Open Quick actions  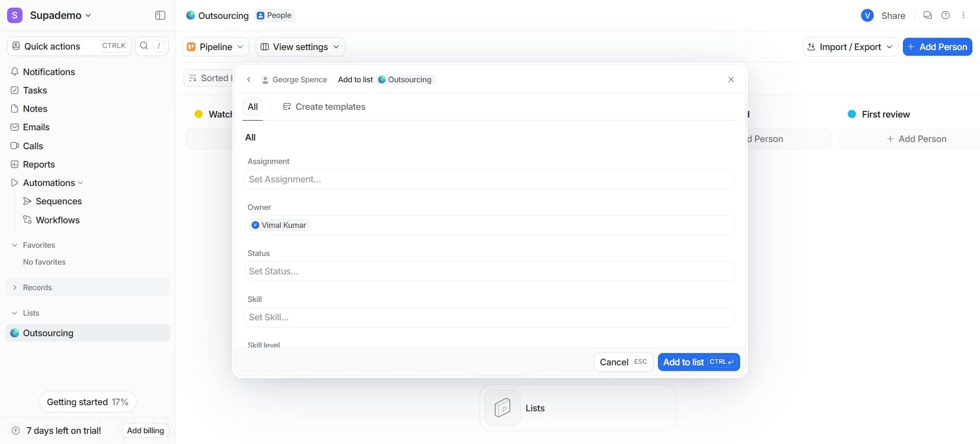(69, 46)
